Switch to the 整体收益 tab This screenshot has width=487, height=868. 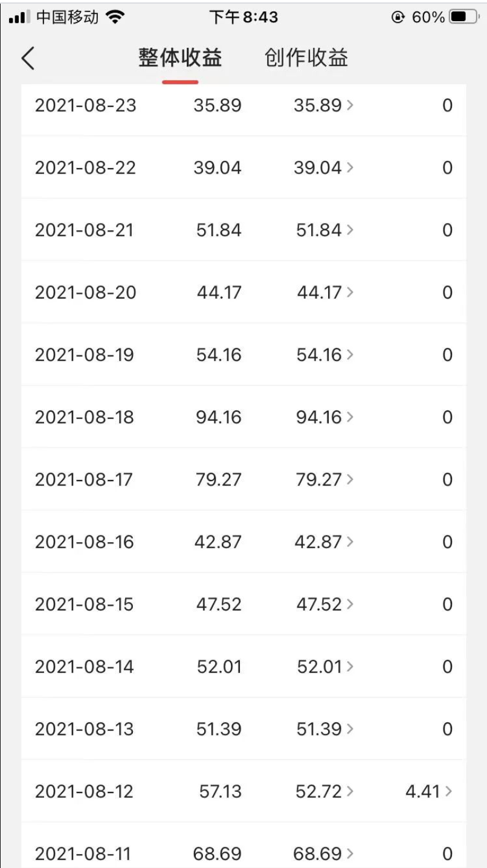click(x=180, y=59)
